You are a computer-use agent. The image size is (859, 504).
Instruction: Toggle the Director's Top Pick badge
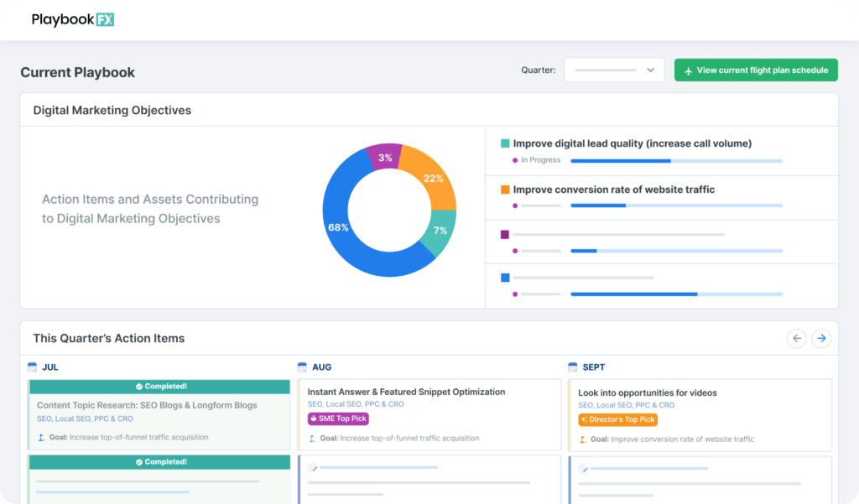pos(618,419)
